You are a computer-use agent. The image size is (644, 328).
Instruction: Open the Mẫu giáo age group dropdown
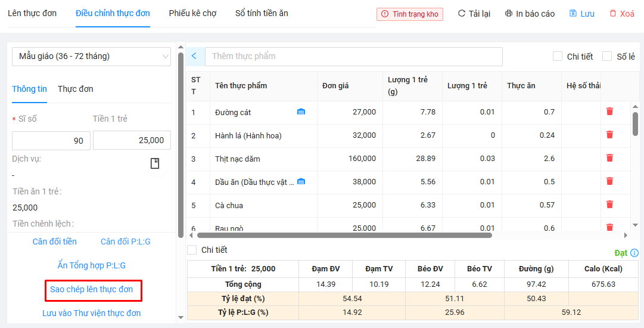click(91, 57)
